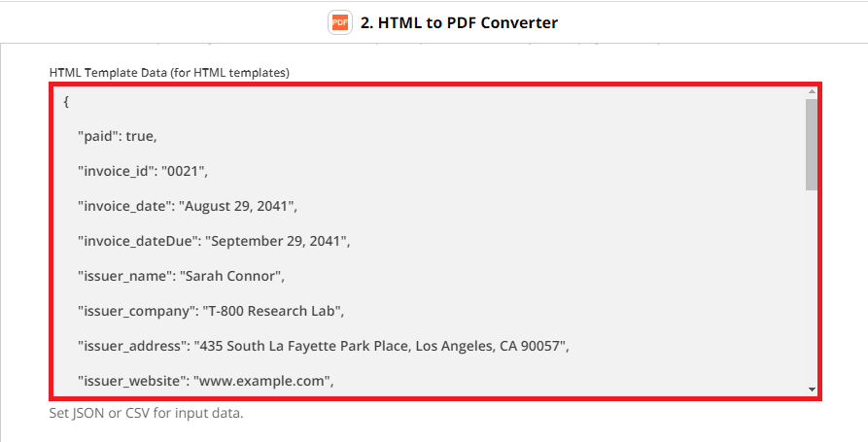Click the "www.example.com" website value
Screen dimensions: 868x442
260,381
